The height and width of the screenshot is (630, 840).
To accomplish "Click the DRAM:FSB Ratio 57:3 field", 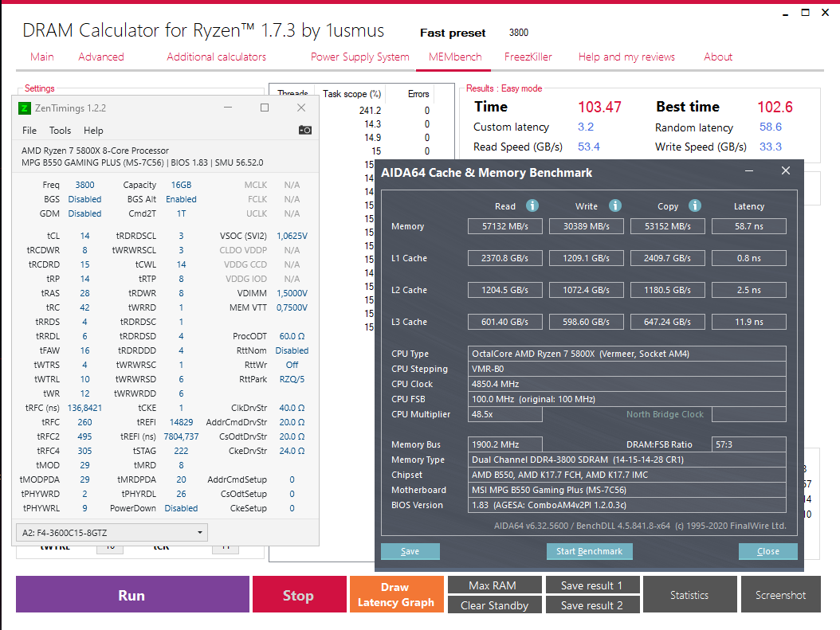I will pos(749,444).
